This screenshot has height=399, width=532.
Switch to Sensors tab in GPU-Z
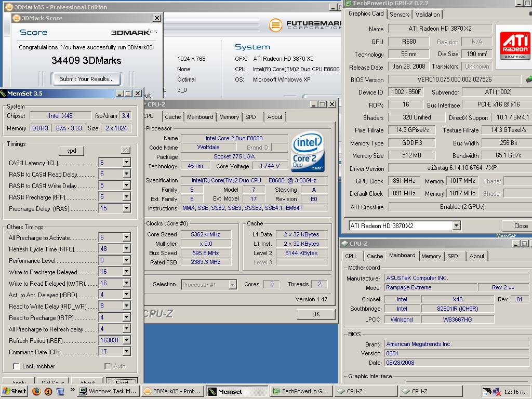(x=400, y=14)
